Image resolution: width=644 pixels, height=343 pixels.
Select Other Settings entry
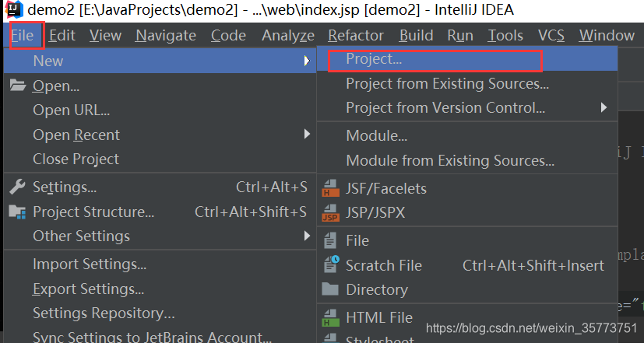160,236
